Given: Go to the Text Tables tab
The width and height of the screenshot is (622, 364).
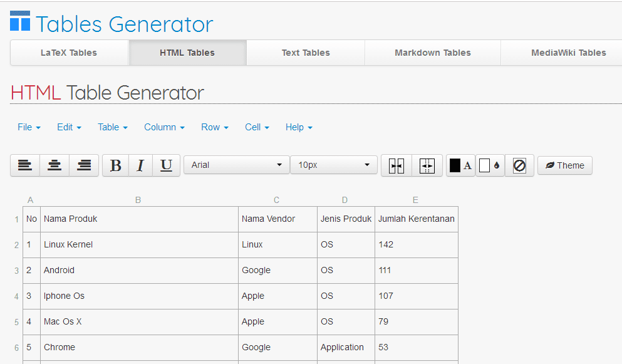Looking at the screenshot, I should point(306,53).
